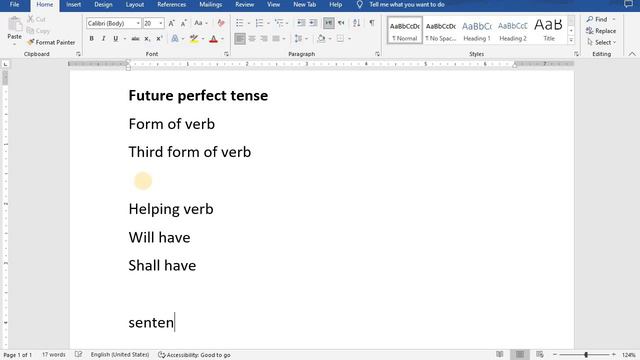The image size is (640, 360).
Task: Toggle left-to-right text direction
Action: point(329,23)
